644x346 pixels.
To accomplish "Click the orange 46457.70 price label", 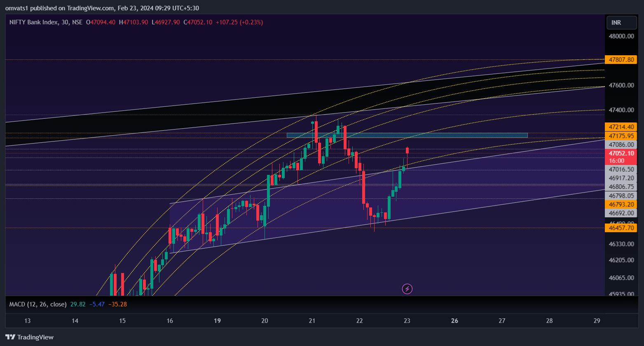I will (621, 228).
